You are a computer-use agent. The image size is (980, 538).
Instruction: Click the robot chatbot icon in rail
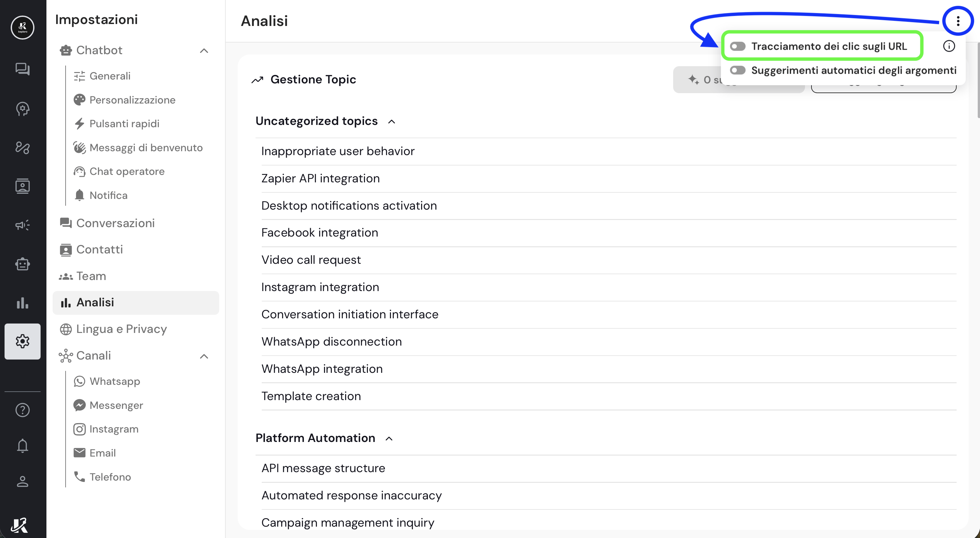tap(22, 264)
